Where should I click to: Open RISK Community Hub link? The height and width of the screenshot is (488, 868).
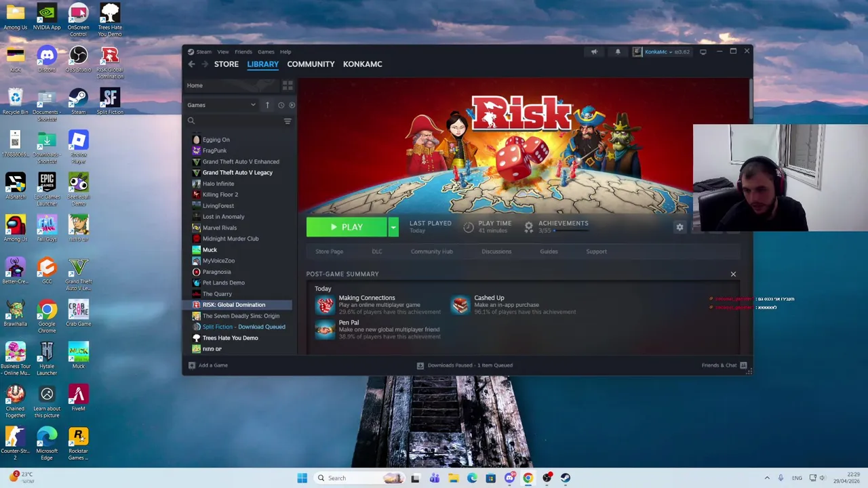coord(431,251)
